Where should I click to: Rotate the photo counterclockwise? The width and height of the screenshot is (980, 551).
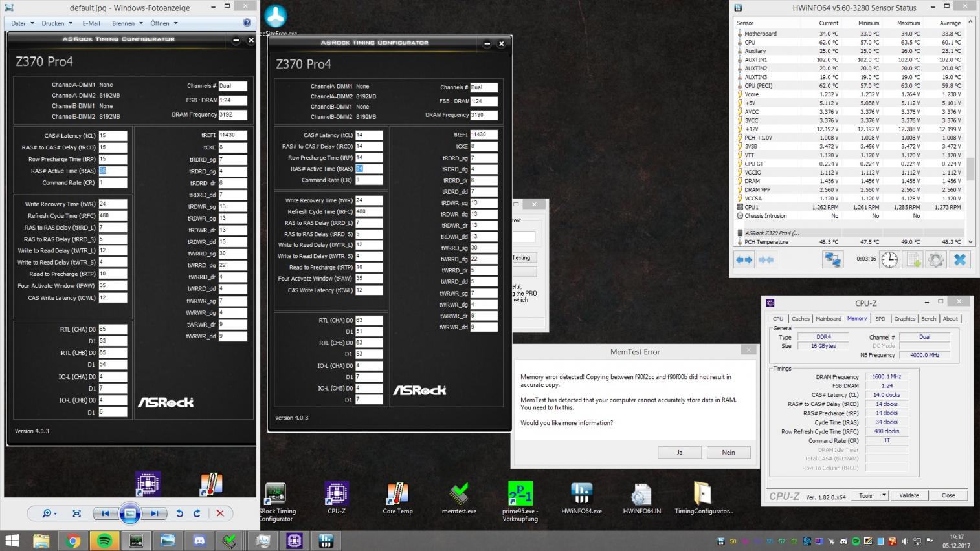[x=180, y=513]
